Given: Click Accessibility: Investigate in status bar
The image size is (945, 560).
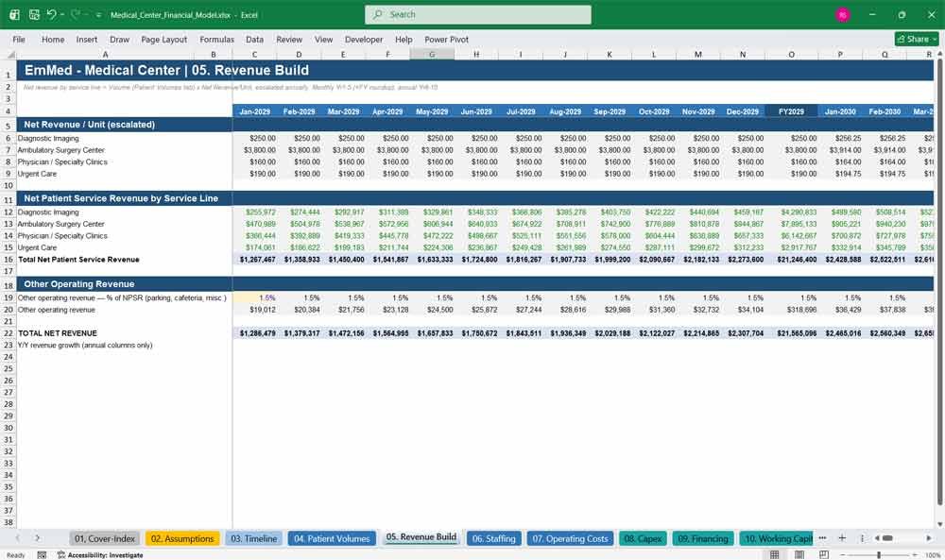Looking at the screenshot, I should [x=100, y=554].
